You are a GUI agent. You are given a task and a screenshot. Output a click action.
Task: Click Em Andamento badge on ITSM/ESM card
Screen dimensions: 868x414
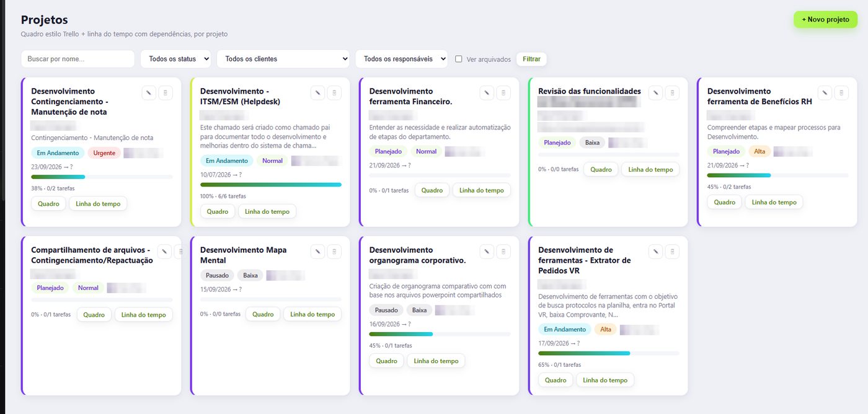(x=226, y=161)
